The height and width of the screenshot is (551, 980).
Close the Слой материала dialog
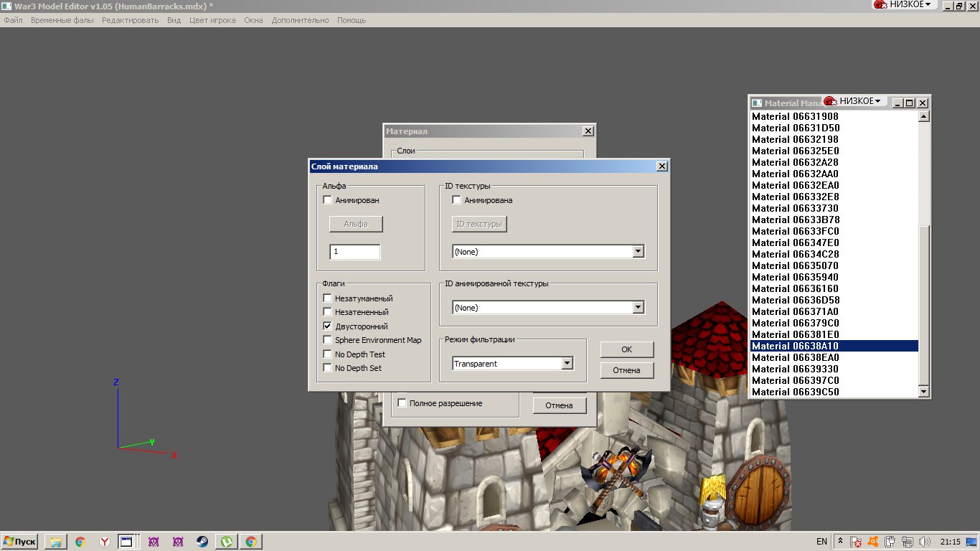pyautogui.click(x=662, y=166)
